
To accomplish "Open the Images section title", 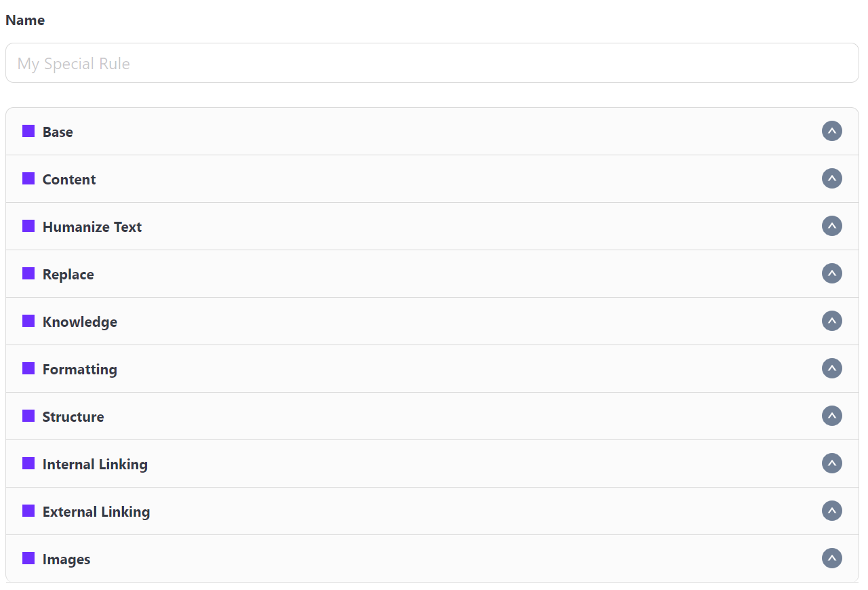I will click(x=66, y=559).
